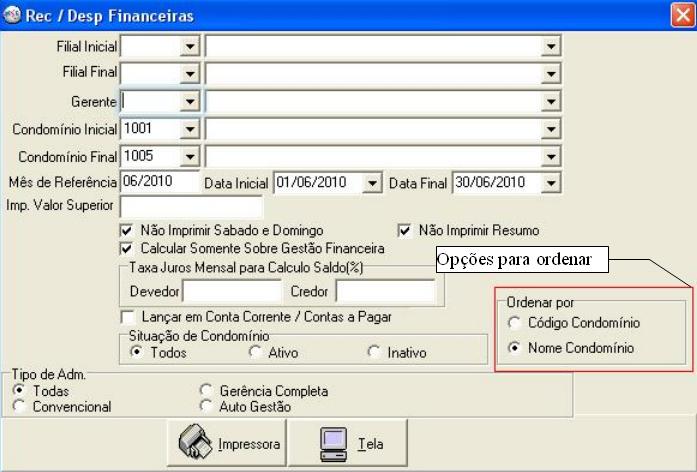697x472 pixels.
Task: Select Gerência Completa administration type
Action: click(206, 391)
